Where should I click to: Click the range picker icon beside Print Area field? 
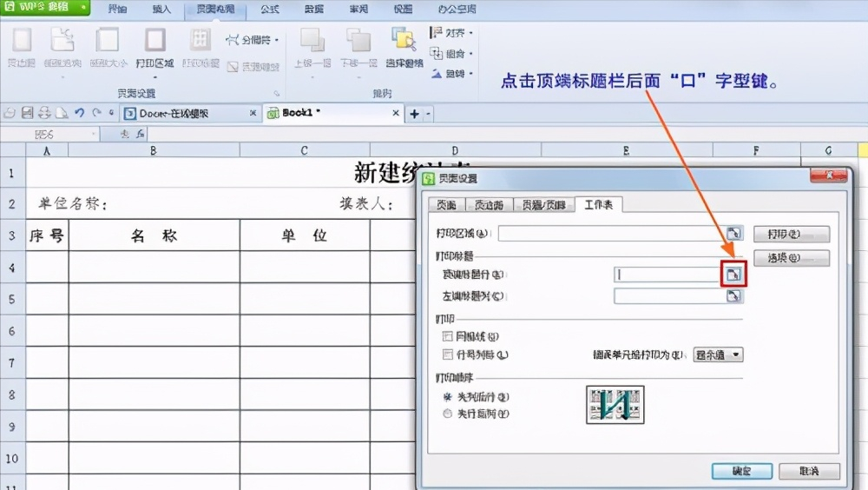(733, 234)
